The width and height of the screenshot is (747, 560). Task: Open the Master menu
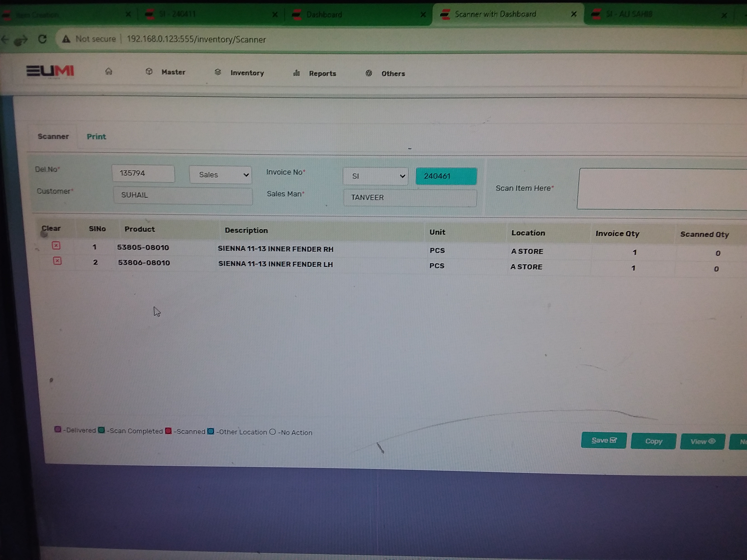coord(173,72)
